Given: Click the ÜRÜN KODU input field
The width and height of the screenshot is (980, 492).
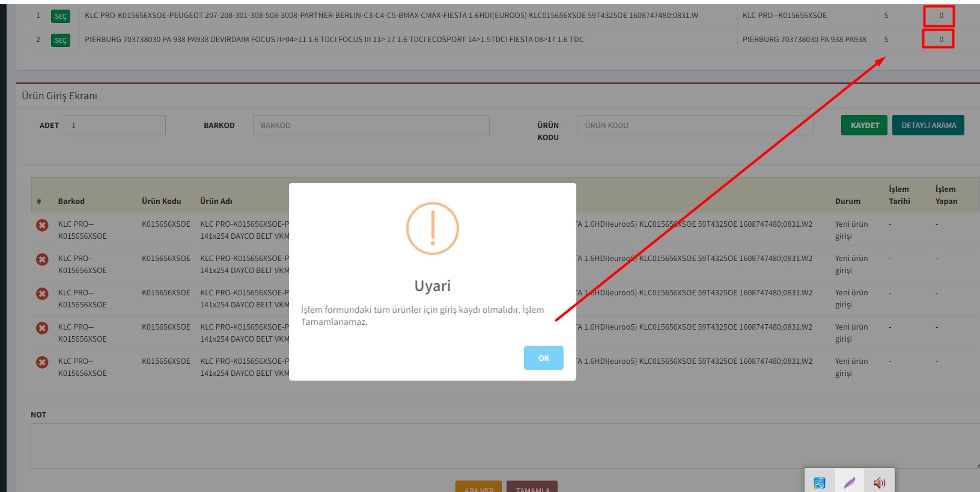Looking at the screenshot, I should pos(695,125).
